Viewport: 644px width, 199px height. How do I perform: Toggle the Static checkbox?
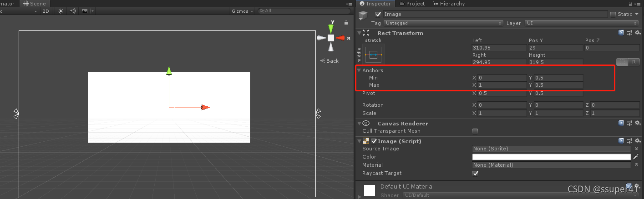613,14
